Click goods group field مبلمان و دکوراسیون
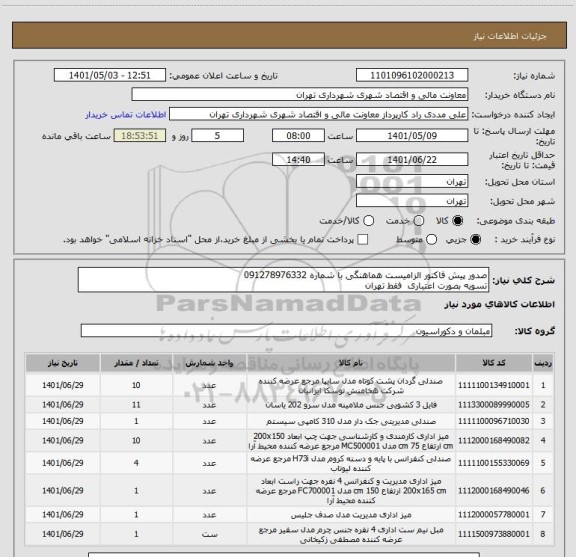The image size is (576, 557). (286, 331)
